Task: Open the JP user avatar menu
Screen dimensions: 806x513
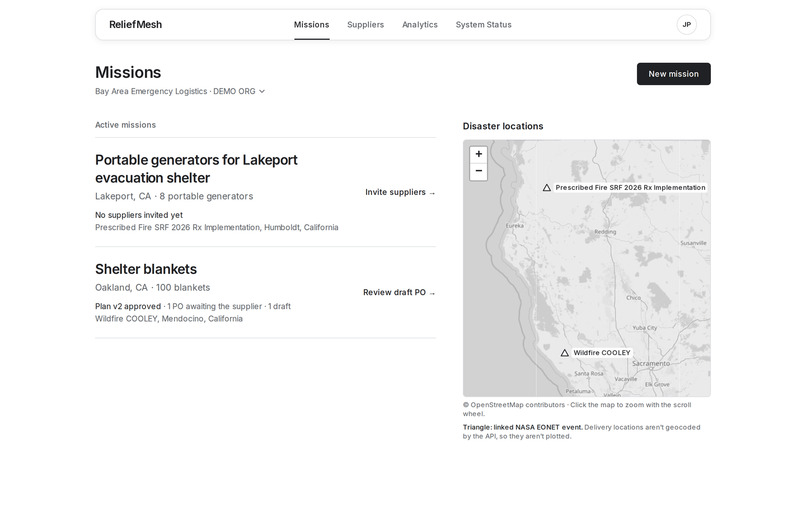Action: [686, 25]
